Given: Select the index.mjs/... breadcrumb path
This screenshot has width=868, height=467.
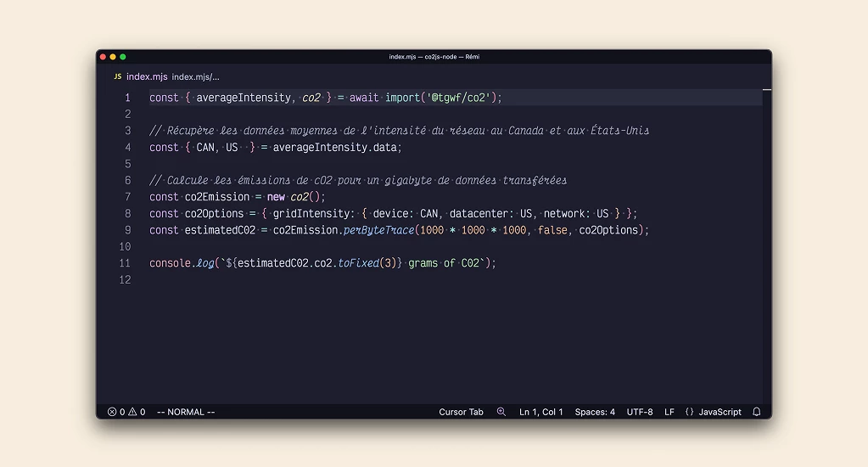Looking at the screenshot, I should pyautogui.click(x=195, y=77).
